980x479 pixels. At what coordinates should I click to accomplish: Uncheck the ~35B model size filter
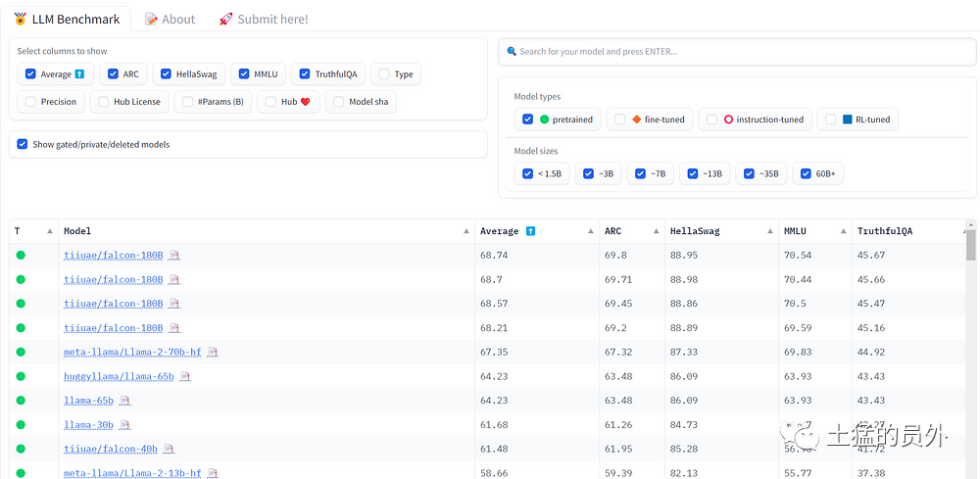[x=749, y=173]
